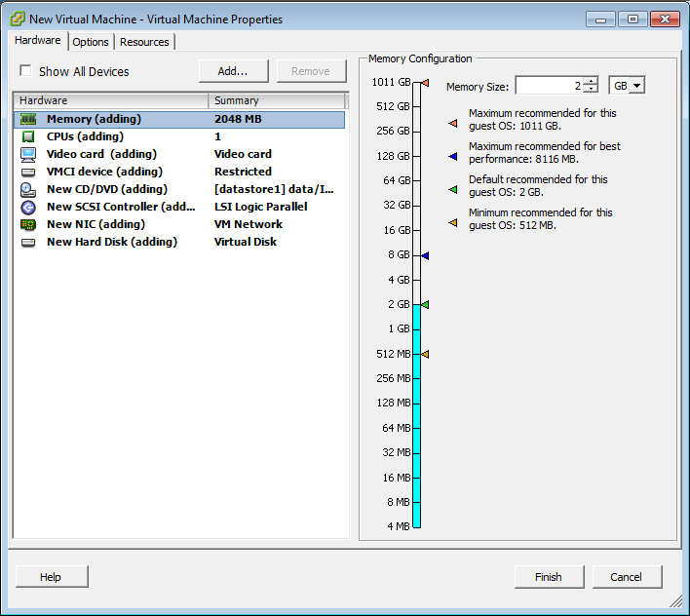Viewport: 690px width, 616px height.
Task: Click the green legend arrow for default recommended
Action: click(453, 190)
